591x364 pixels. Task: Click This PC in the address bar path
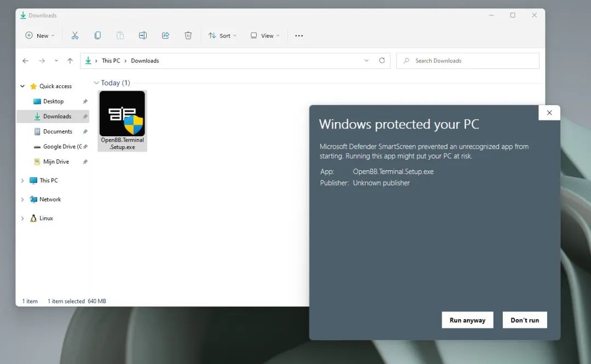111,61
